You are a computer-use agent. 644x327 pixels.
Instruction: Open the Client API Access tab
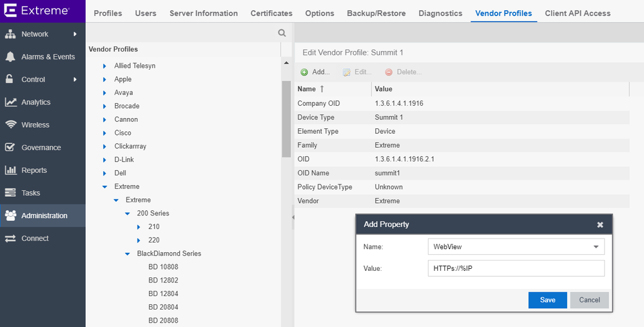click(577, 13)
